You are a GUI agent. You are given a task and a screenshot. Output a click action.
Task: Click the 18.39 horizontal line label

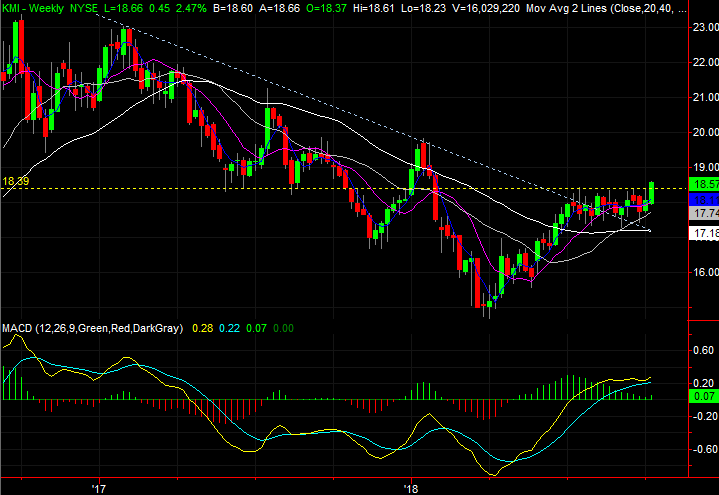click(16, 181)
